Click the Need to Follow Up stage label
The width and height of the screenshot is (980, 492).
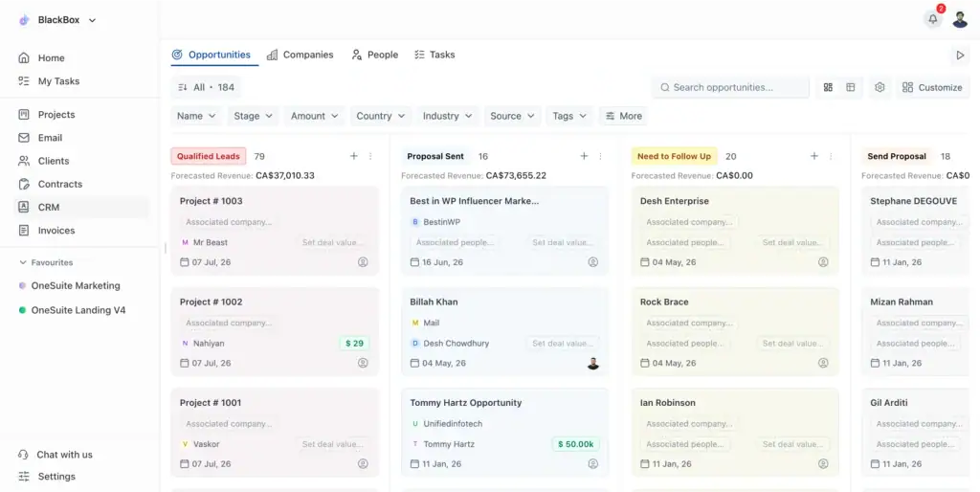tap(675, 156)
